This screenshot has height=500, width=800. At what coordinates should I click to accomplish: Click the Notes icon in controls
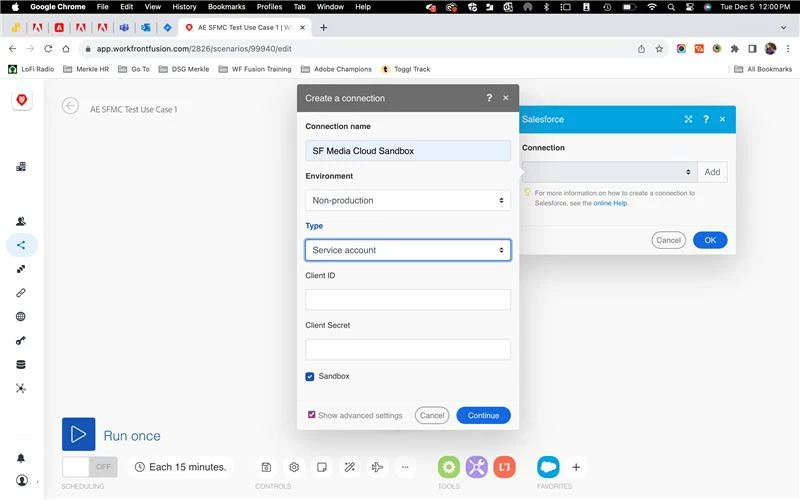[322, 467]
